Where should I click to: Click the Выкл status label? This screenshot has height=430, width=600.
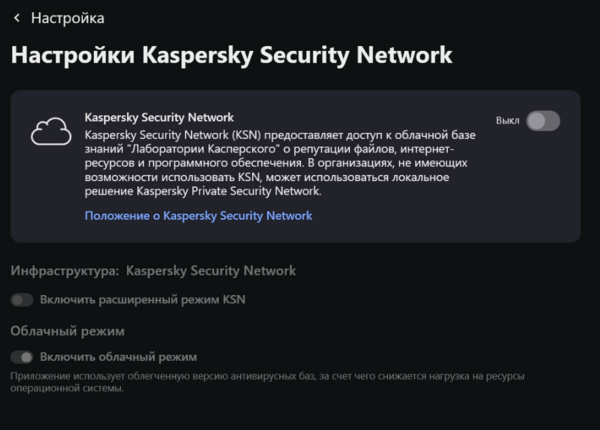508,121
